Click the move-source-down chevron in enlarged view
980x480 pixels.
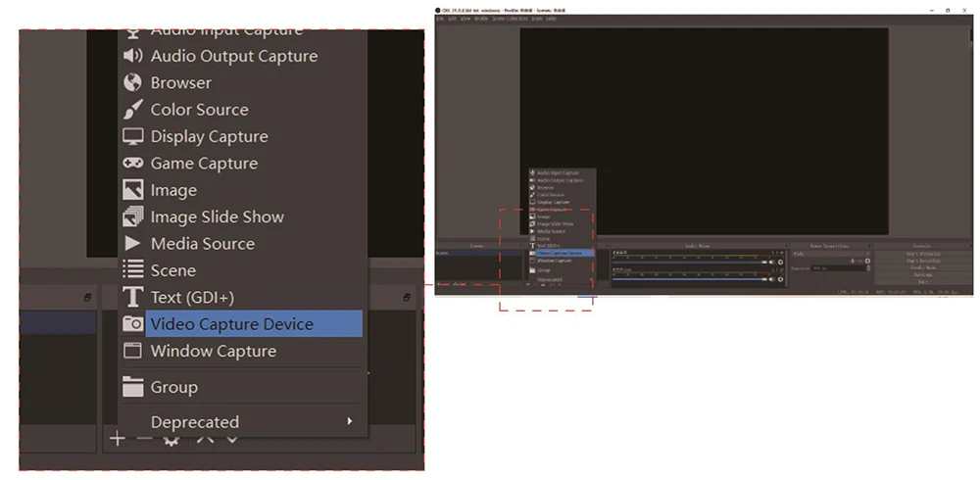[232, 439]
